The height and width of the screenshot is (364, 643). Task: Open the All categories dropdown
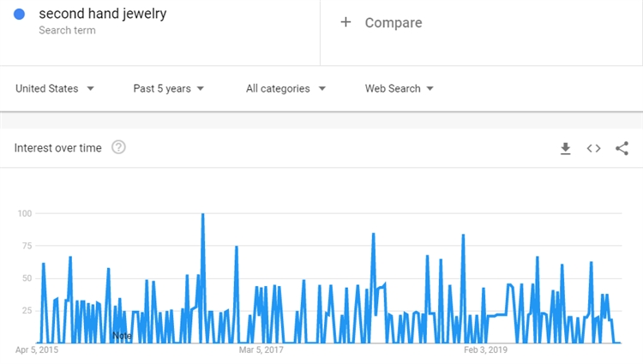pyautogui.click(x=285, y=88)
